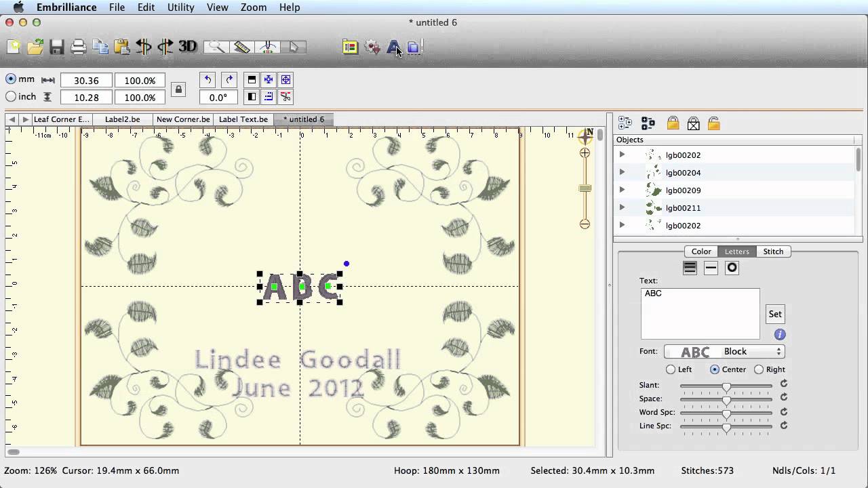868x488 pixels.
Task: Expand the lgb00209 object row
Action: coord(622,190)
